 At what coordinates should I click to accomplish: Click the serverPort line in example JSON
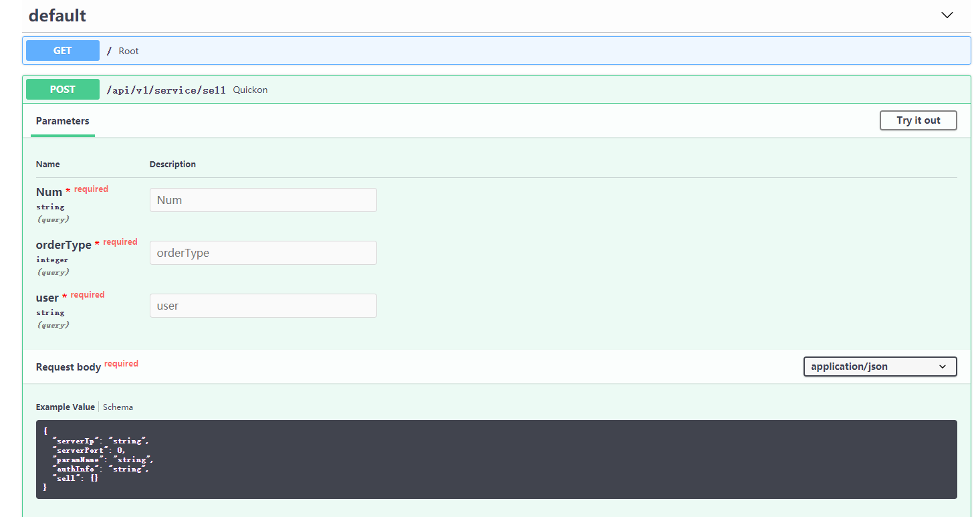pyautogui.click(x=88, y=450)
